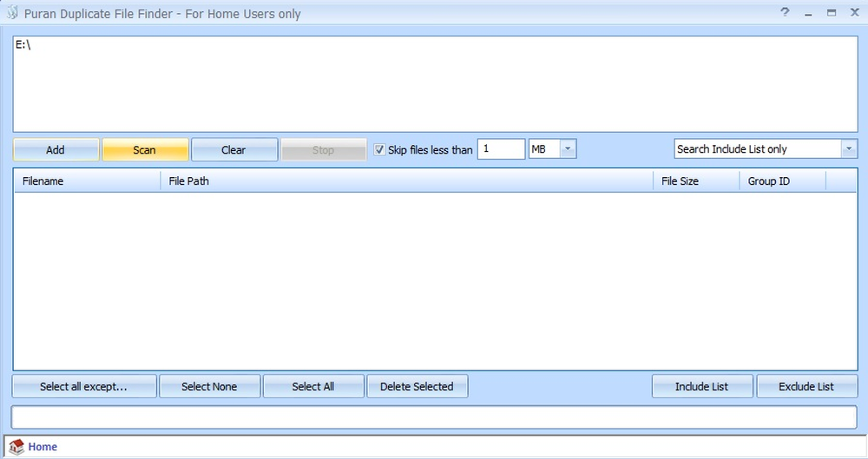Sort by the File Size column header

tap(696, 181)
